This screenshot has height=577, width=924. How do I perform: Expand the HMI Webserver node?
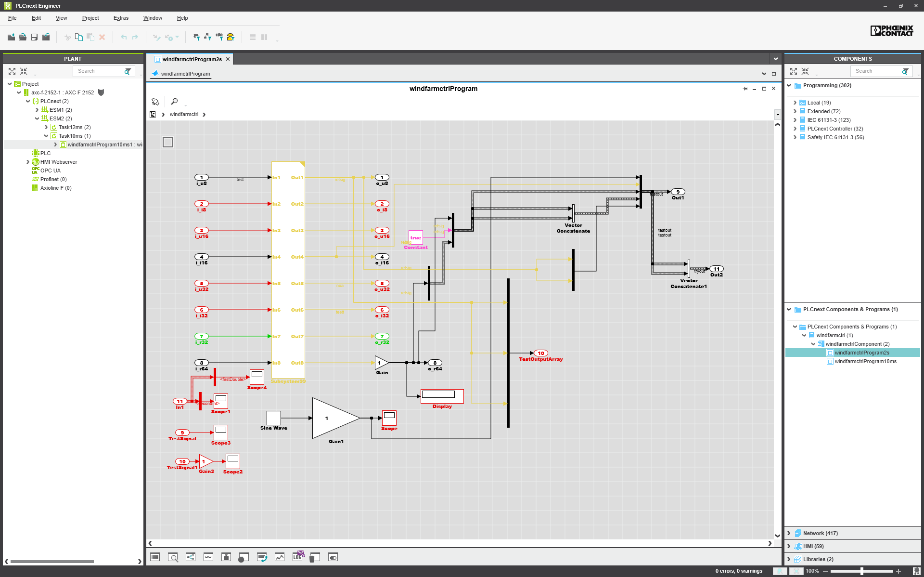tap(28, 162)
